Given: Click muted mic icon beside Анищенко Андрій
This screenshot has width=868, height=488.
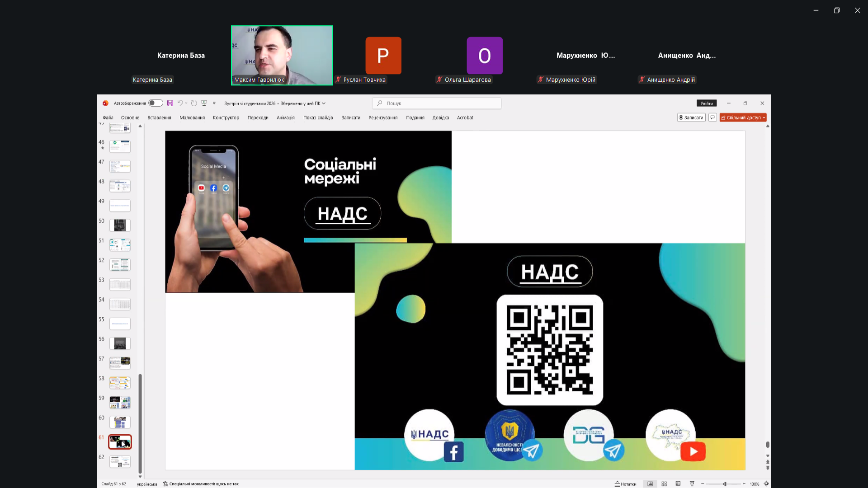Looking at the screenshot, I should [642, 80].
